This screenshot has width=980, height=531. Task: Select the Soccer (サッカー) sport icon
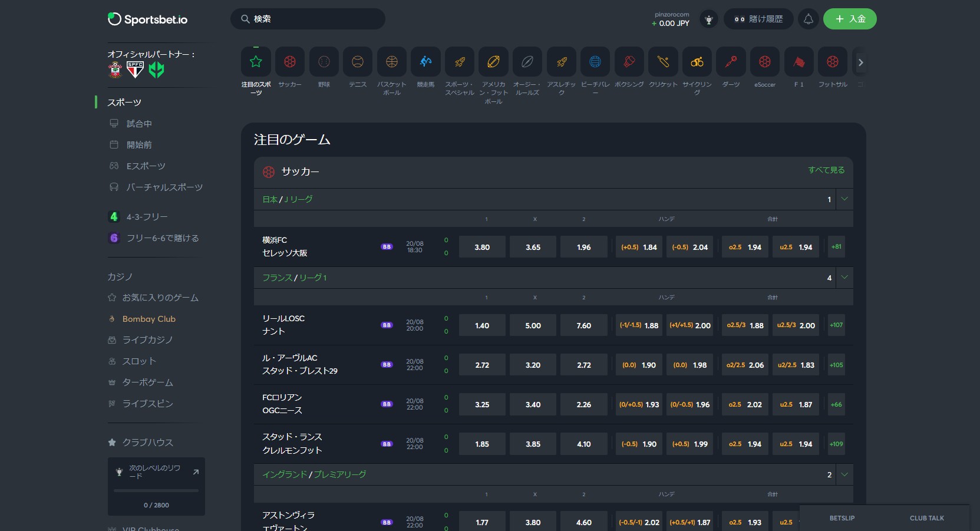(x=290, y=62)
